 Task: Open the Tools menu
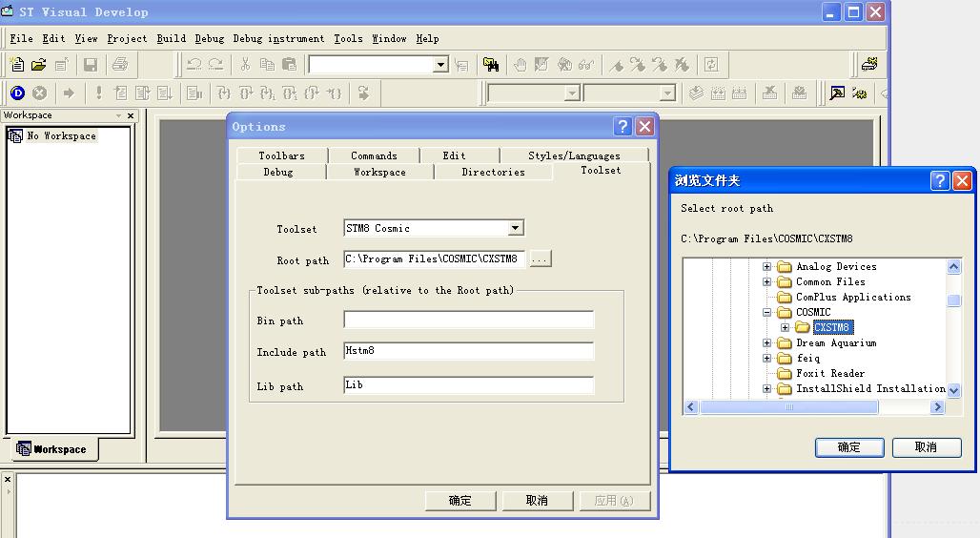pyautogui.click(x=348, y=39)
